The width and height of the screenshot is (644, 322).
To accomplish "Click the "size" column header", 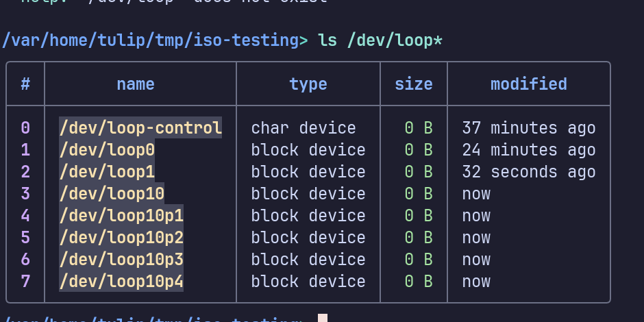I will coord(414,84).
